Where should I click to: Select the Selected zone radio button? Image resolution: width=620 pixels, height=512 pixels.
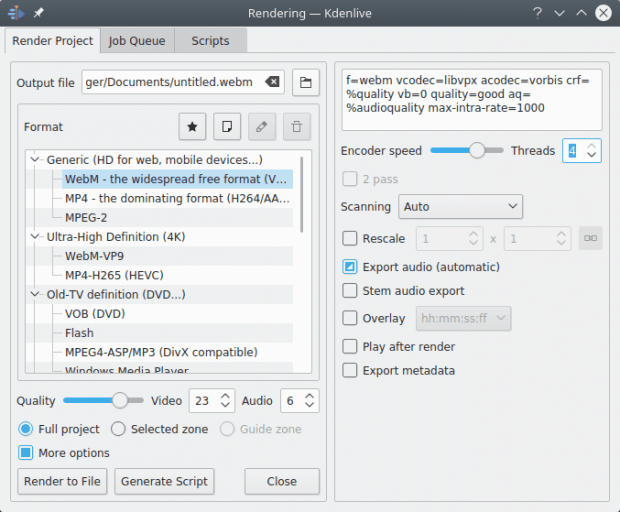pyautogui.click(x=118, y=429)
